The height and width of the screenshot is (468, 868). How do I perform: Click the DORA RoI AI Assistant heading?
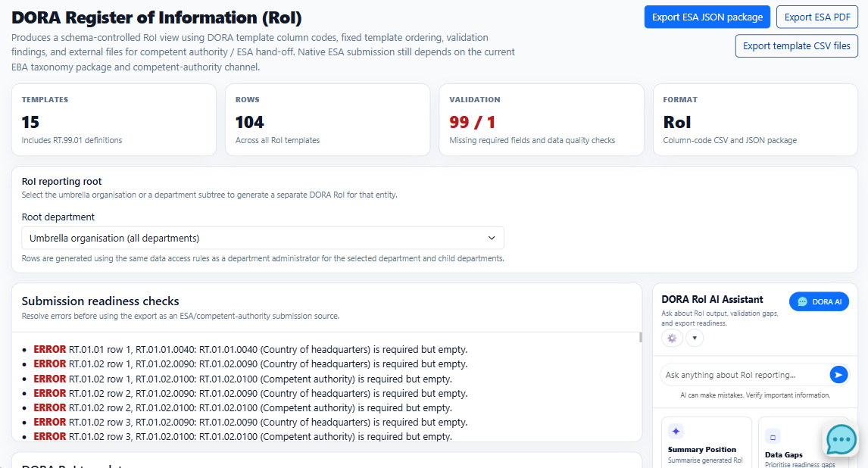coord(712,299)
